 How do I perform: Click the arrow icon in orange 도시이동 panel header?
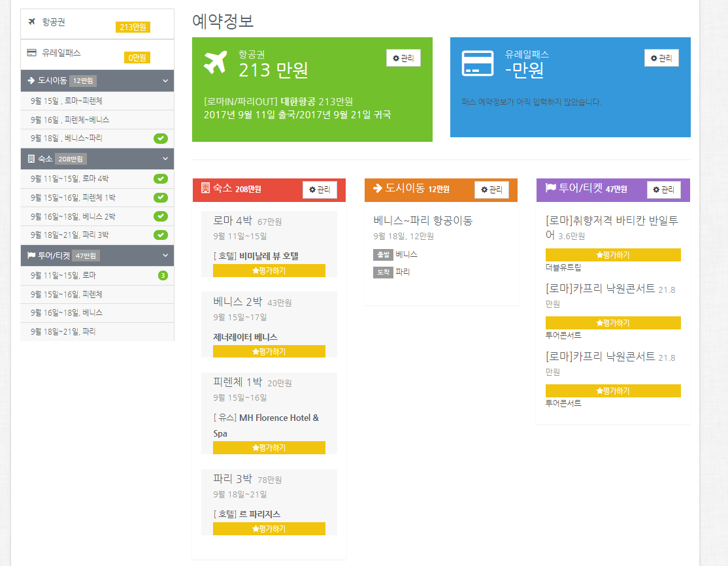click(x=378, y=188)
